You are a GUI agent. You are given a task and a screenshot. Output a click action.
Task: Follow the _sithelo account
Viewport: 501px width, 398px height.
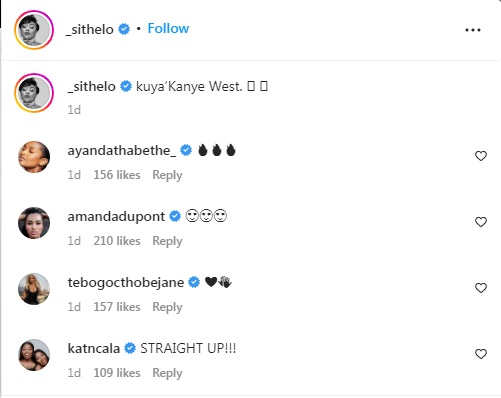pyautogui.click(x=168, y=29)
